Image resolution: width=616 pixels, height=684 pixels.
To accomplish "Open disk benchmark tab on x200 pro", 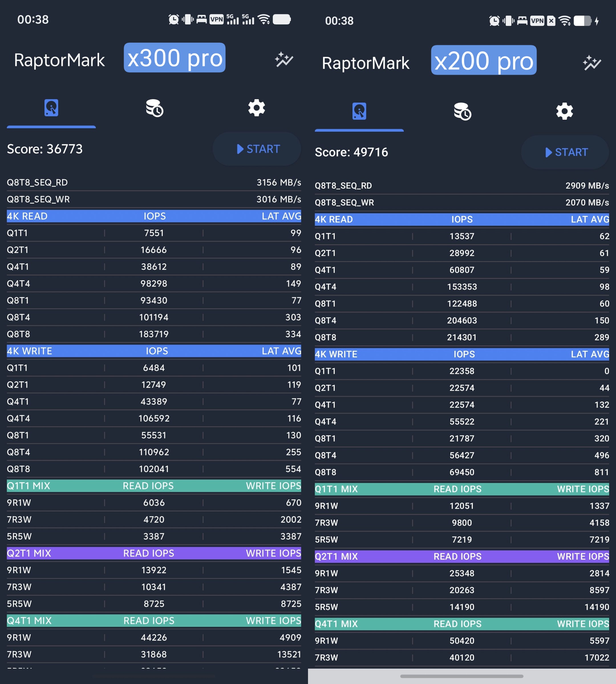I will point(359,111).
